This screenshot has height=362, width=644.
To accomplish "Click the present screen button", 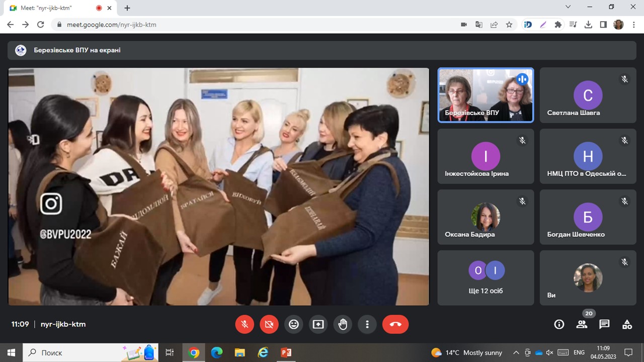I will [318, 324].
